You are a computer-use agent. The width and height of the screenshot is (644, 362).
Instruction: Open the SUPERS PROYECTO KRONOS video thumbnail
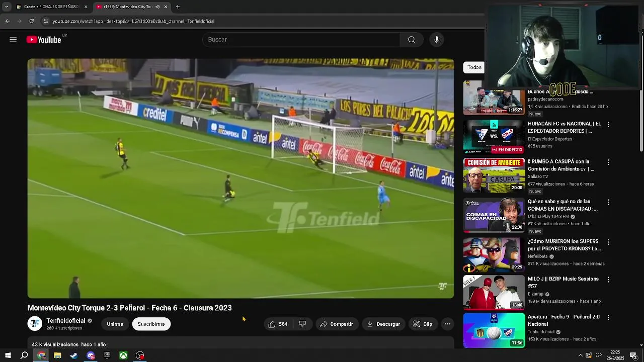click(494, 254)
